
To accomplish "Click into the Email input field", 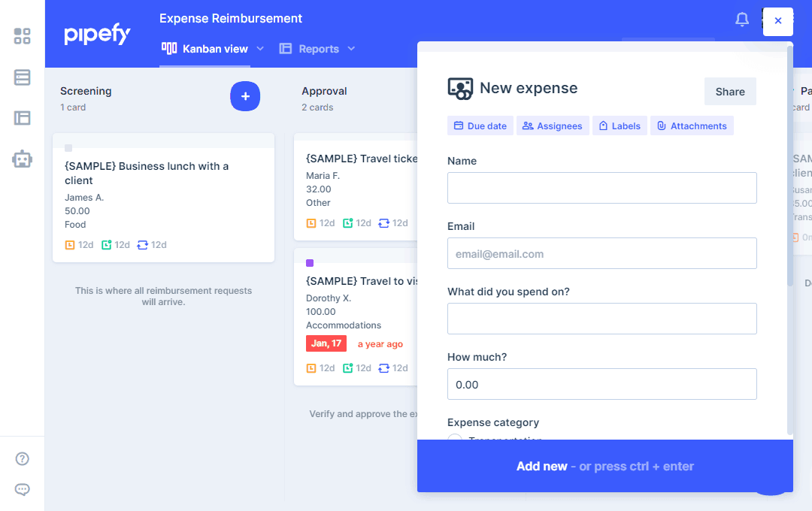I will pyautogui.click(x=601, y=254).
